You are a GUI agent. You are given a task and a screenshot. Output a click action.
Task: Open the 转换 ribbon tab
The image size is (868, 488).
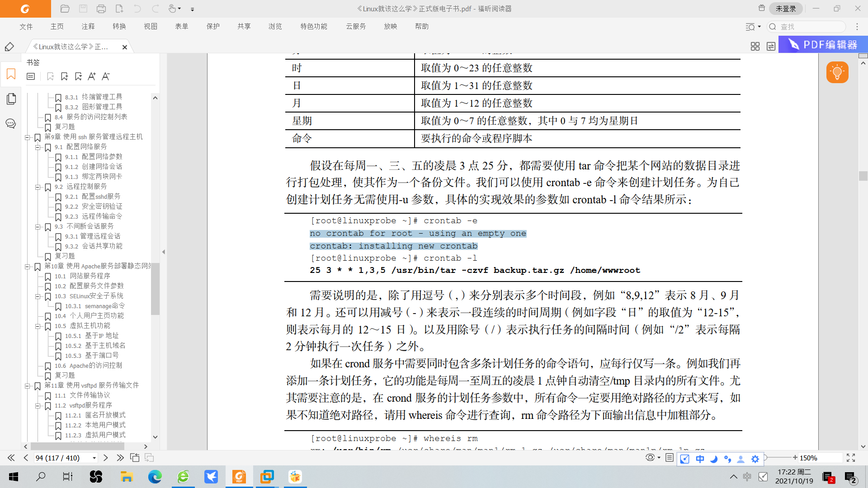tap(119, 27)
